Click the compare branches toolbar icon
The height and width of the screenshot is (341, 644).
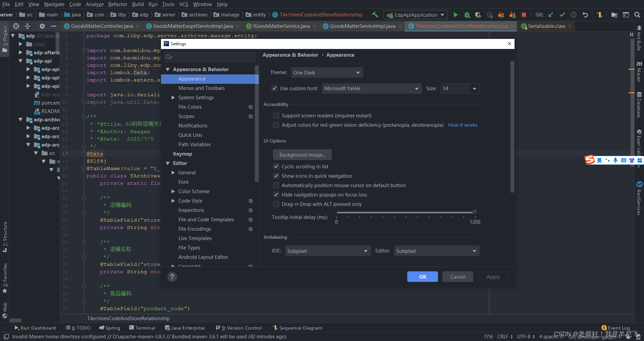[600, 15]
